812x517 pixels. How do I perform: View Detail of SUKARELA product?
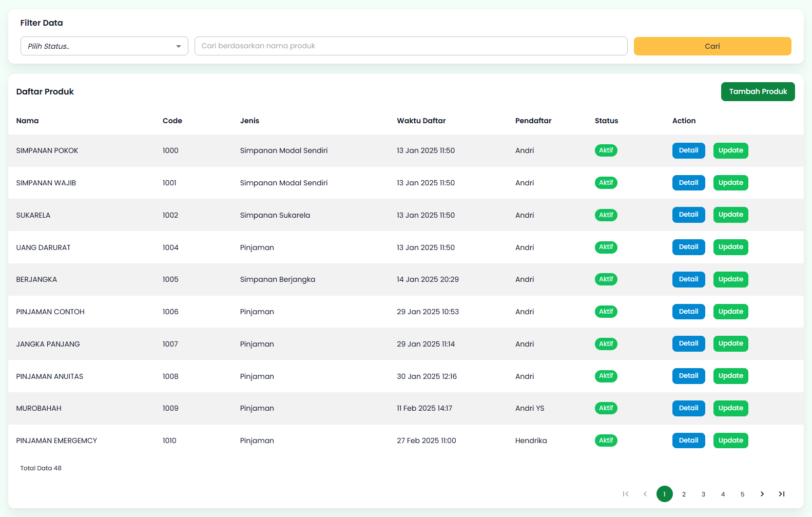(688, 215)
